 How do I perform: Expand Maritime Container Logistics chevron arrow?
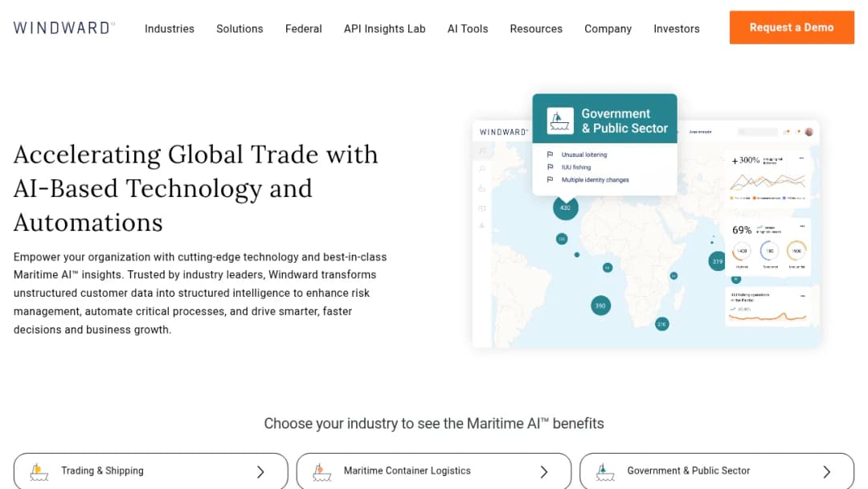[543, 472]
